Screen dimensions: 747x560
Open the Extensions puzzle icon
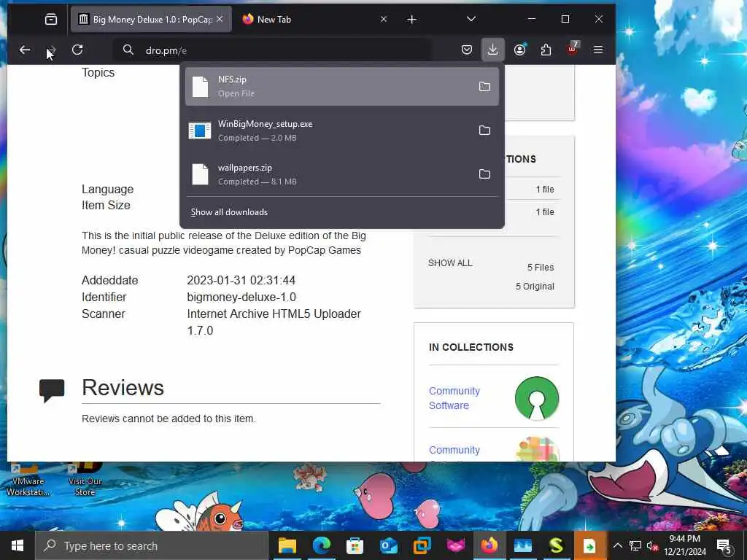[x=546, y=50]
